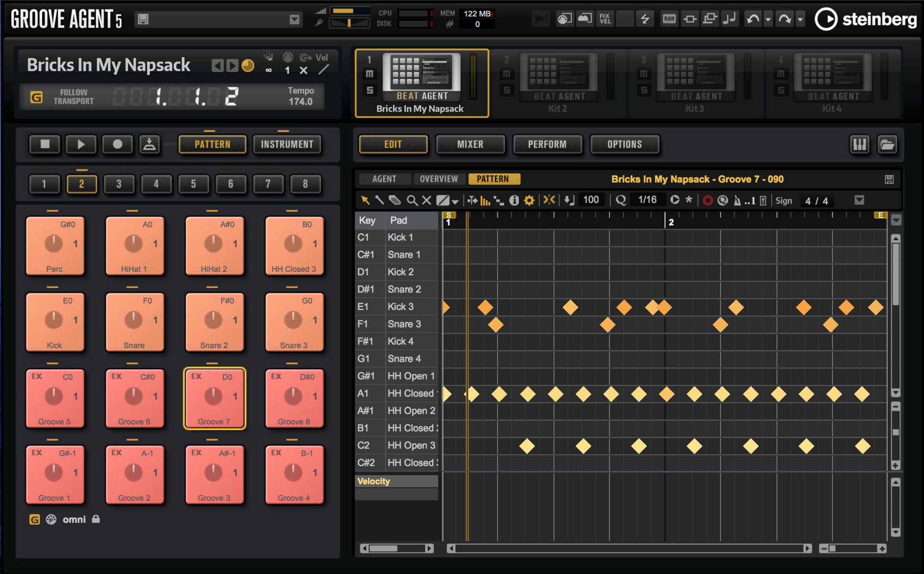The height and width of the screenshot is (574, 924).
Task: Select the Mute X tool
Action: (426, 200)
